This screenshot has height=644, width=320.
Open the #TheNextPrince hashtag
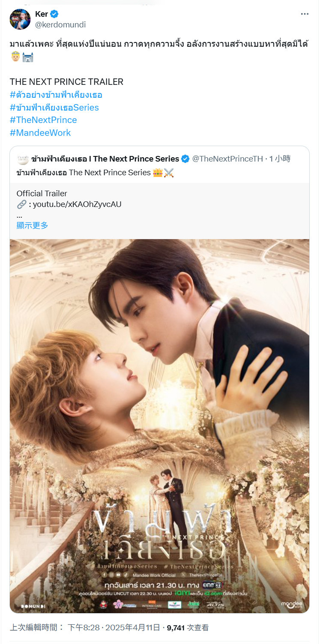(43, 120)
